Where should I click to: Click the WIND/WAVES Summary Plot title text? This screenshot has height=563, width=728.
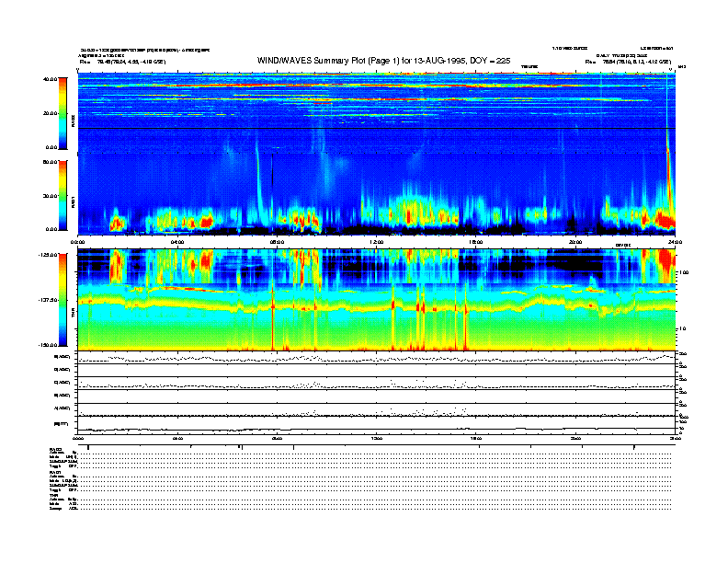(383, 61)
